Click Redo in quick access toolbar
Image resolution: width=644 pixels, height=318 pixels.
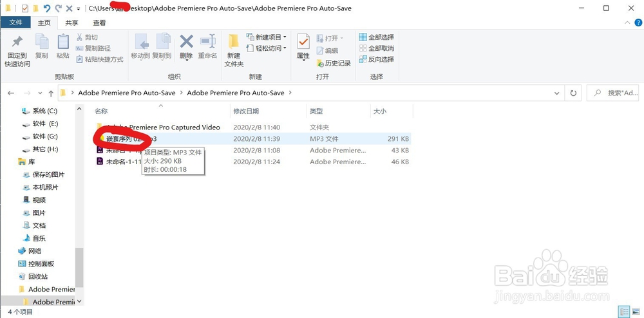click(x=59, y=8)
